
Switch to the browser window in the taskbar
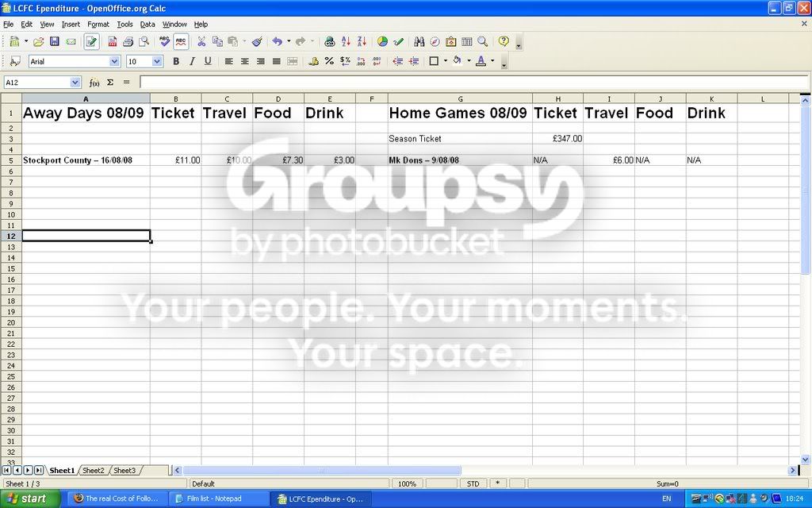[117, 498]
